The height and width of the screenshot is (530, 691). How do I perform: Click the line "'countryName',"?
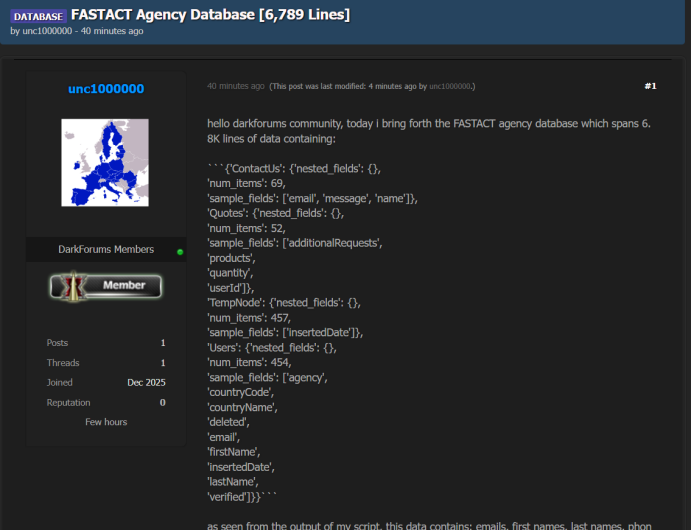[242, 408]
